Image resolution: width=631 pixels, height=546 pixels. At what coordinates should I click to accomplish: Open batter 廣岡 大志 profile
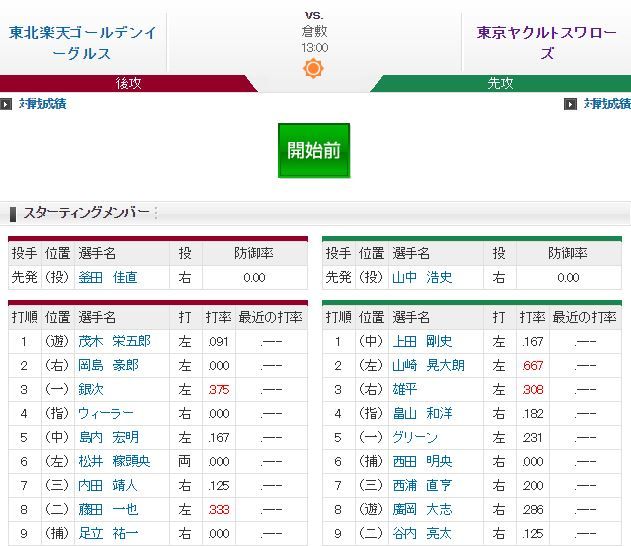click(x=422, y=509)
